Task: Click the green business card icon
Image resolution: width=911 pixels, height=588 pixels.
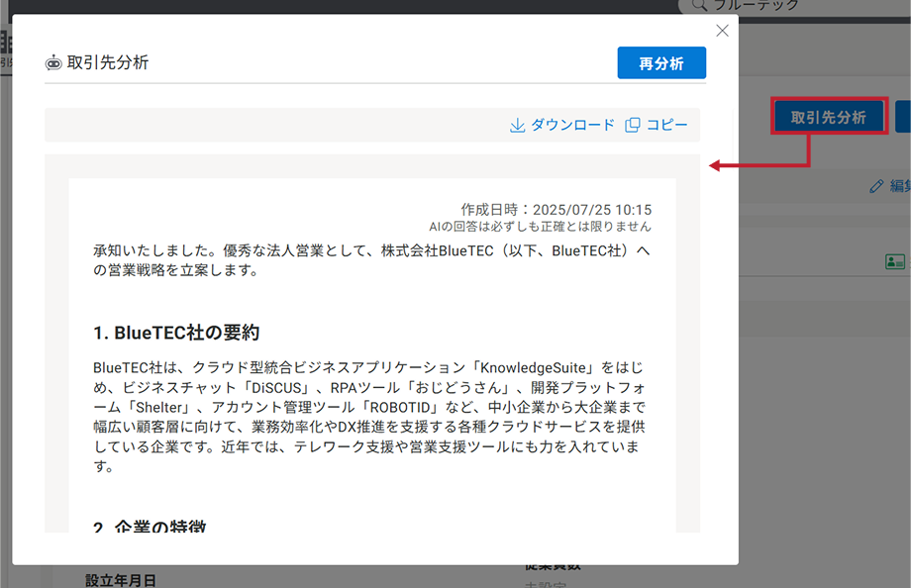Action: tap(894, 262)
